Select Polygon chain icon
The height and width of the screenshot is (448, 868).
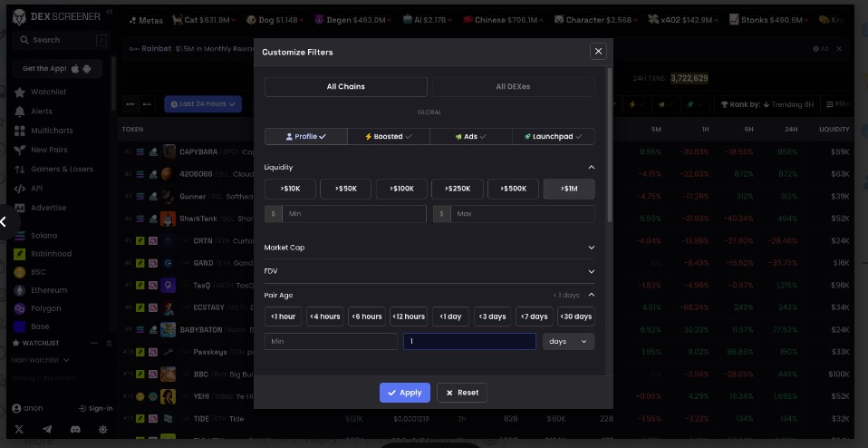(x=20, y=309)
